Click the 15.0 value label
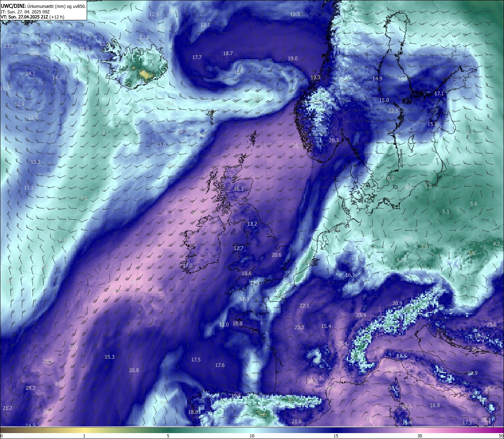This screenshot has height=439, width=504. [x=384, y=100]
